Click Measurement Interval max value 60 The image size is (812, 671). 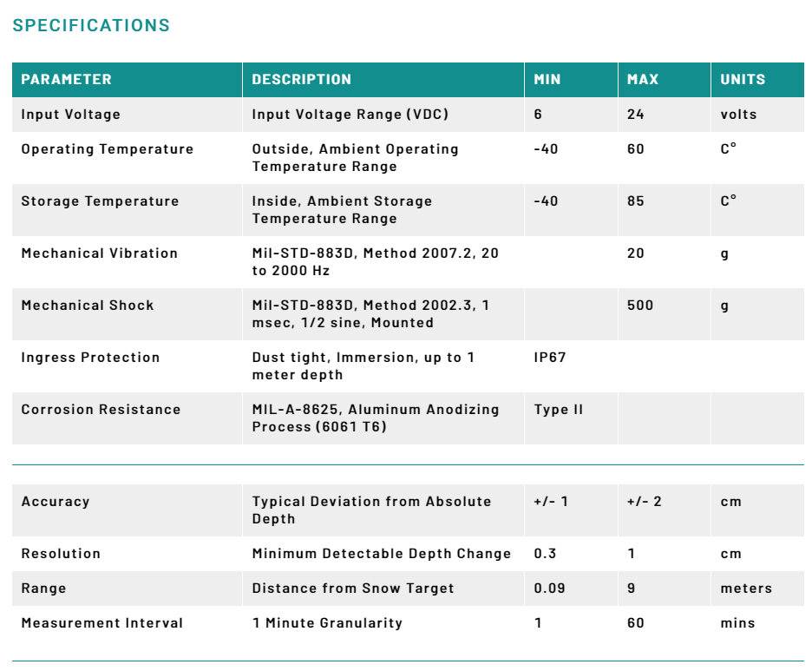coord(635,623)
